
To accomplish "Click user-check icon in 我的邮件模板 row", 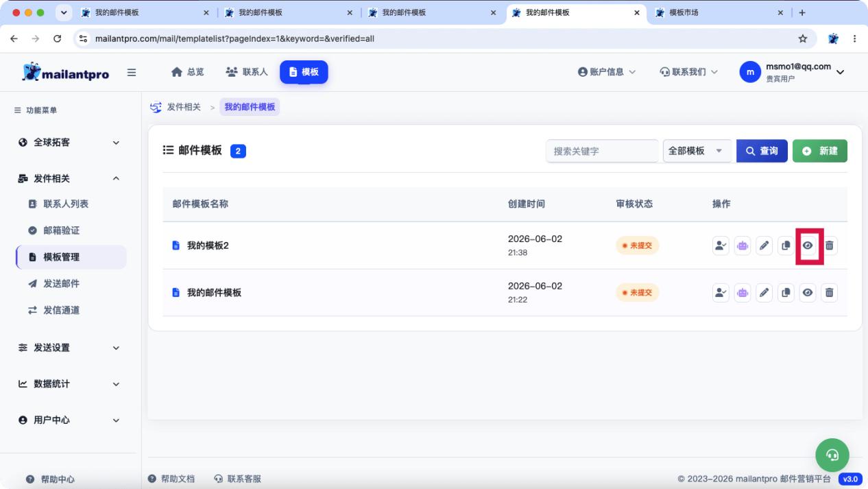I will click(x=721, y=293).
